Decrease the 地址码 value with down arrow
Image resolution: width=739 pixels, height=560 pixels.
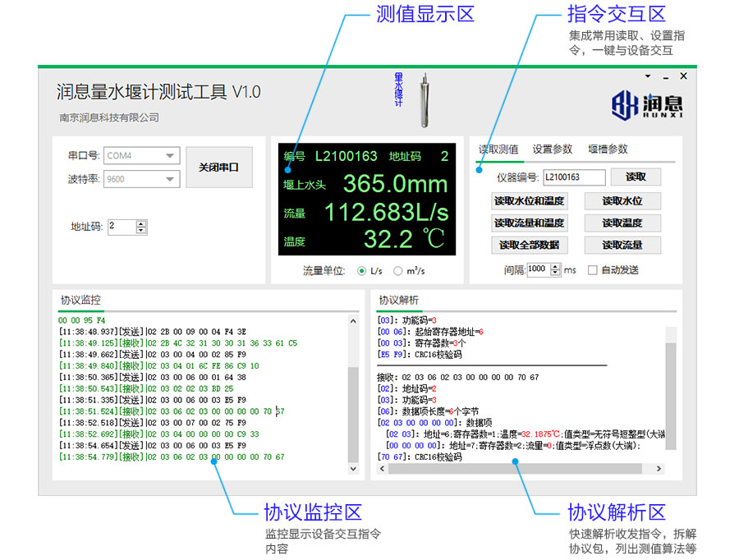(141, 231)
